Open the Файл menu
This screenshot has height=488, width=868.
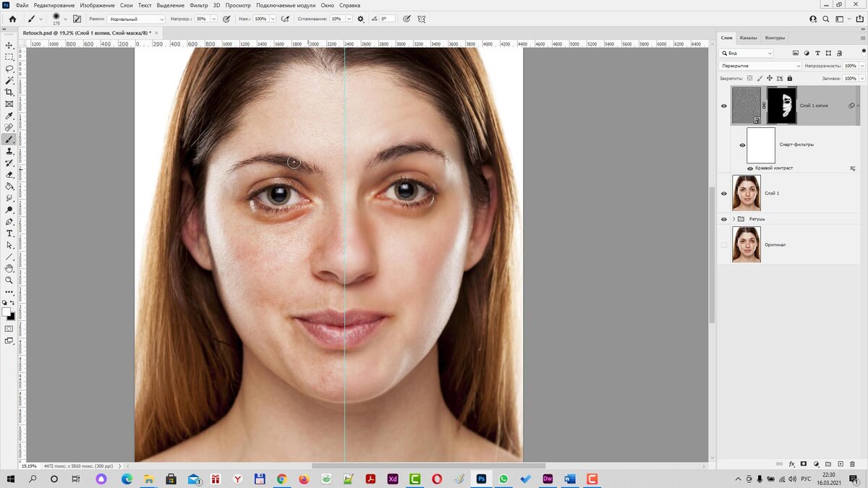point(22,5)
